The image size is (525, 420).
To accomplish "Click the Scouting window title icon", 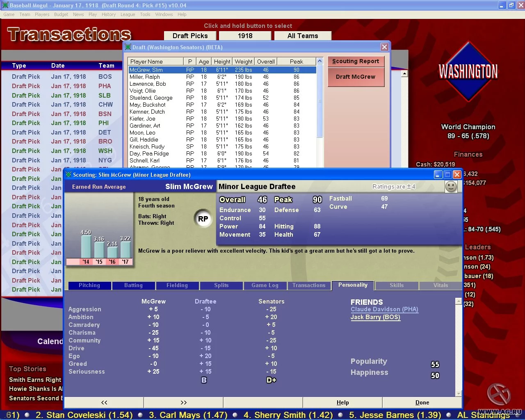I will point(68,175).
